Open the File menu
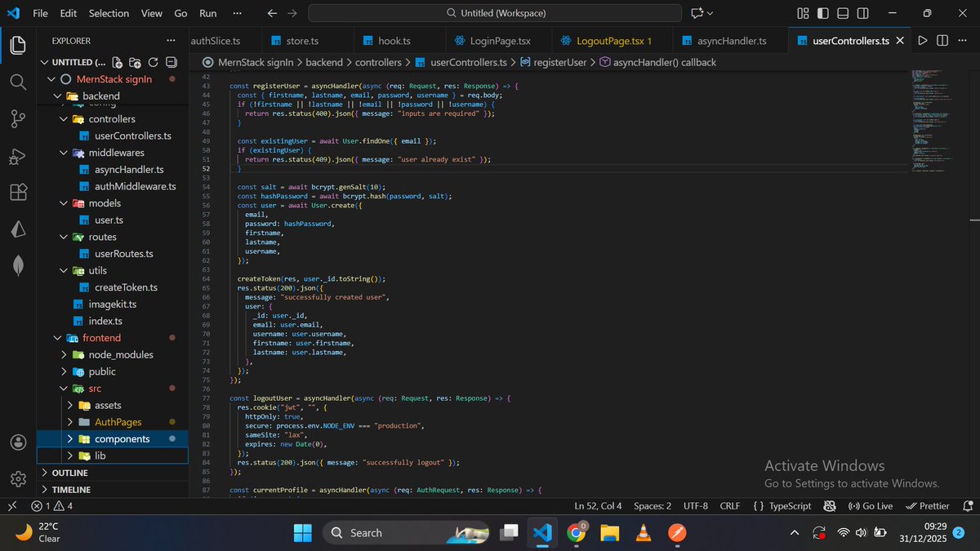Image resolution: width=980 pixels, height=551 pixels. (40, 13)
